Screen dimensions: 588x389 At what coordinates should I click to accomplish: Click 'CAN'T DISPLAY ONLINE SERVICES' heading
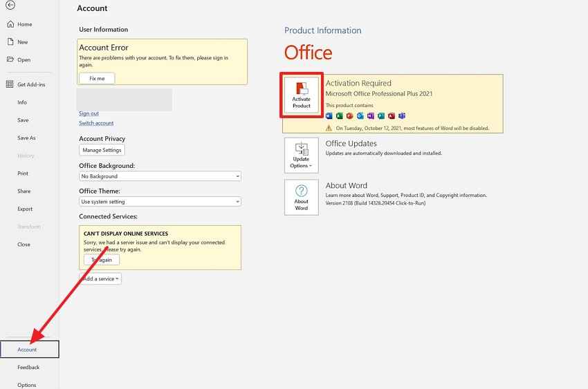(126, 234)
